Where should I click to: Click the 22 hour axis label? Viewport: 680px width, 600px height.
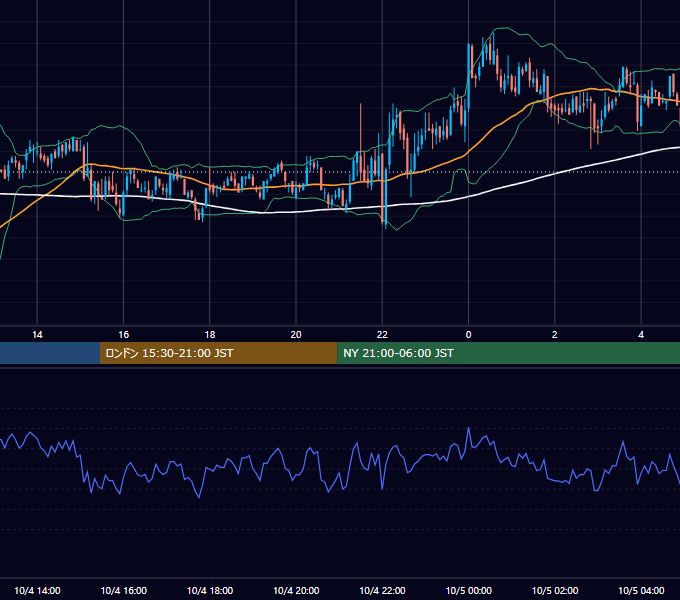point(382,335)
